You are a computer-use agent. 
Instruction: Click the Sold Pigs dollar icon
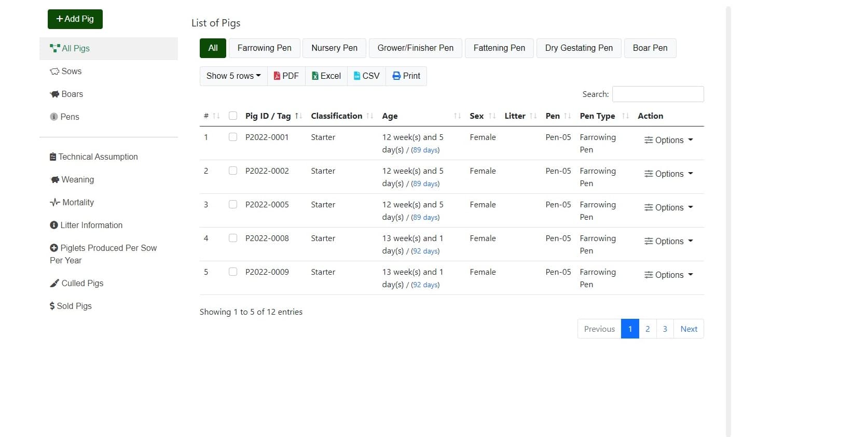coord(52,306)
